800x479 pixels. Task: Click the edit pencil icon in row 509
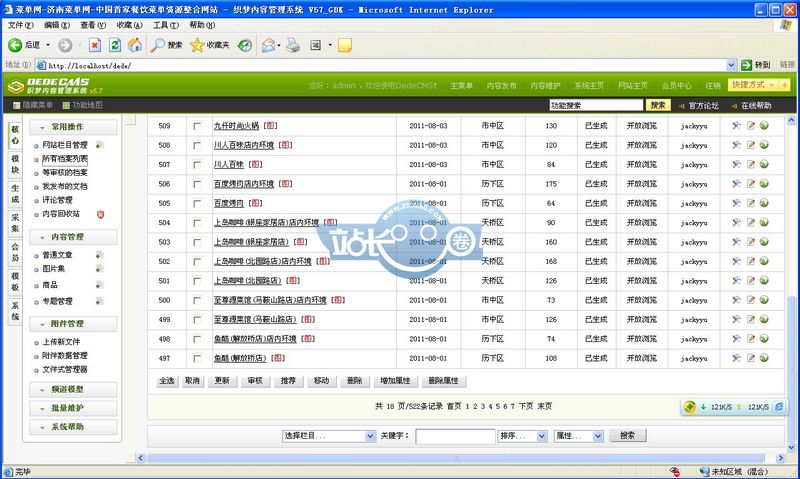(751, 125)
